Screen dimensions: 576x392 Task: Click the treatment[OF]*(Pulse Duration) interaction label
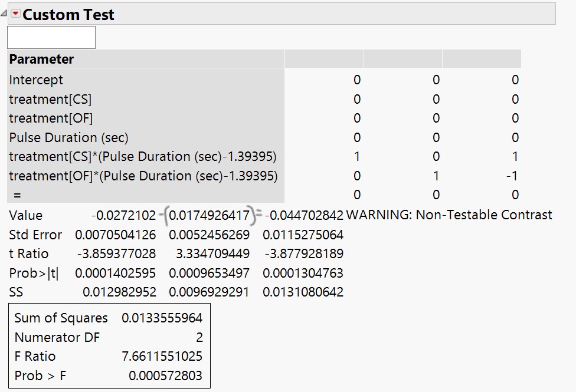pos(143,176)
